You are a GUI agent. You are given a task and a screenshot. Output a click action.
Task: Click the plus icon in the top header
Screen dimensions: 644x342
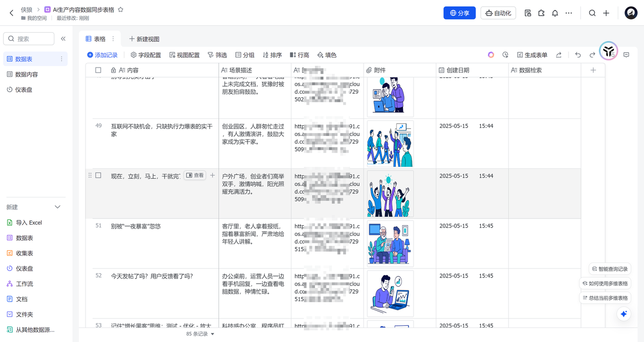606,13
